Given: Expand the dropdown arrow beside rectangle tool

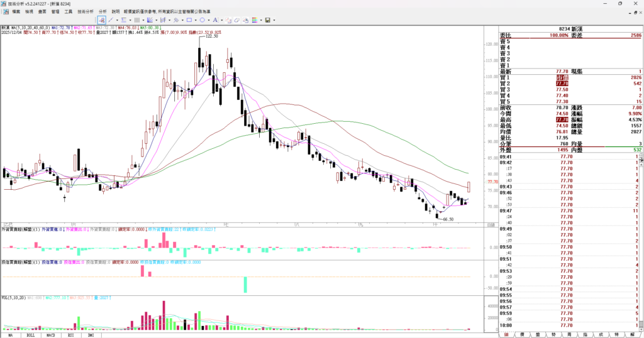Looking at the screenshot, I should [196, 20].
